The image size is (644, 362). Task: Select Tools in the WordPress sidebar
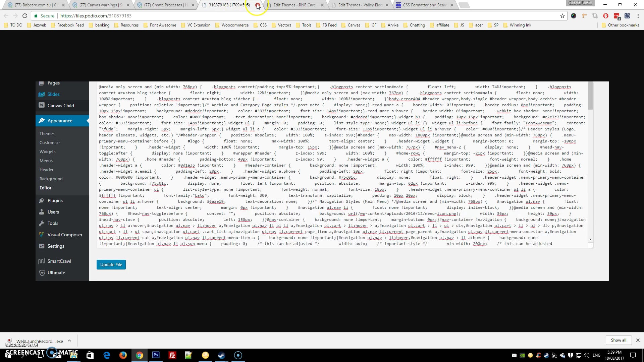click(53, 223)
